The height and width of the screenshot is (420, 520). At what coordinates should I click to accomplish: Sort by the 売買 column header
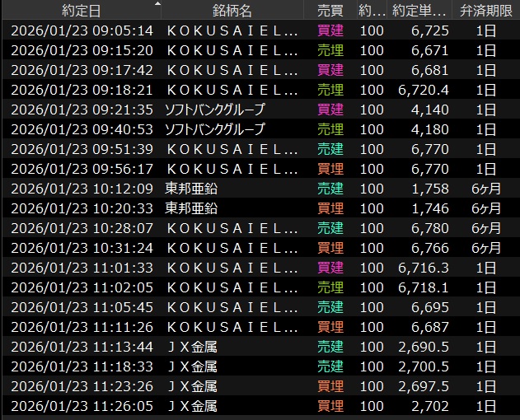tap(331, 12)
